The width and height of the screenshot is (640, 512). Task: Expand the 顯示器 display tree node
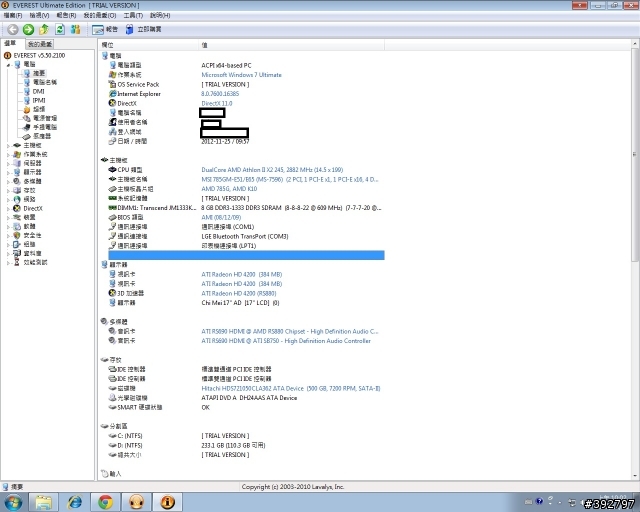(8, 172)
